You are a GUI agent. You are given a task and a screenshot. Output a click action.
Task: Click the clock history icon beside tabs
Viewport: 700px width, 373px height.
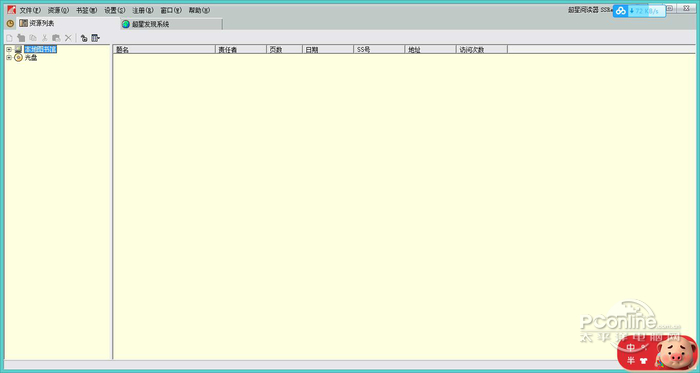click(10, 24)
